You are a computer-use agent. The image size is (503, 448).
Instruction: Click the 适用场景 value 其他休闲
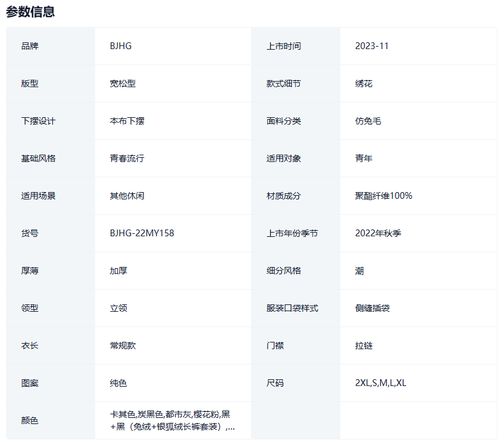pyautogui.click(x=127, y=196)
